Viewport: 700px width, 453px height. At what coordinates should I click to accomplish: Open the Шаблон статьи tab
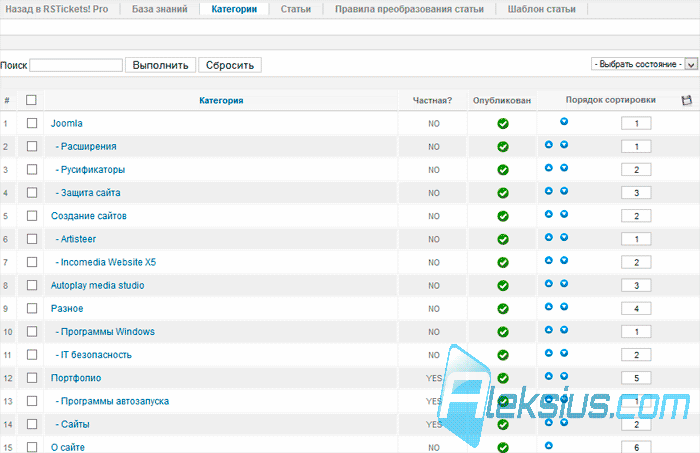click(542, 9)
